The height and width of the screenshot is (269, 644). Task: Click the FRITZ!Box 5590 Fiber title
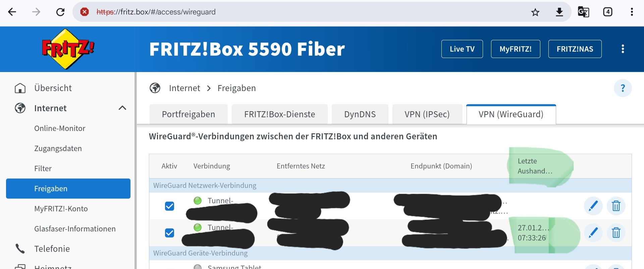pyautogui.click(x=247, y=49)
